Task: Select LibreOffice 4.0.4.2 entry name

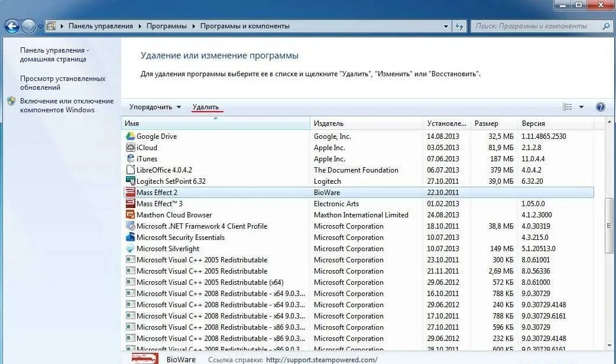Action: (x=164, y=170)
